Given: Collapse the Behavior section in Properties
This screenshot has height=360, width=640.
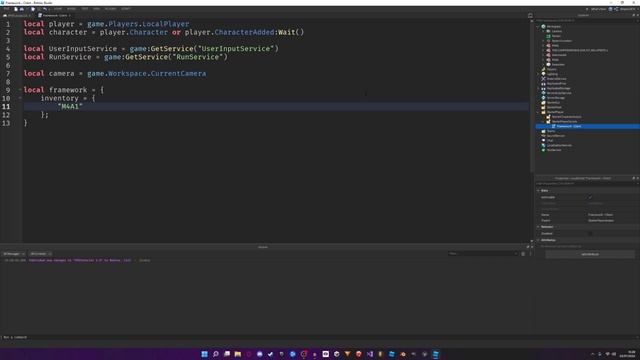Looking at the screenshot, I should click(x=538, y=227).
